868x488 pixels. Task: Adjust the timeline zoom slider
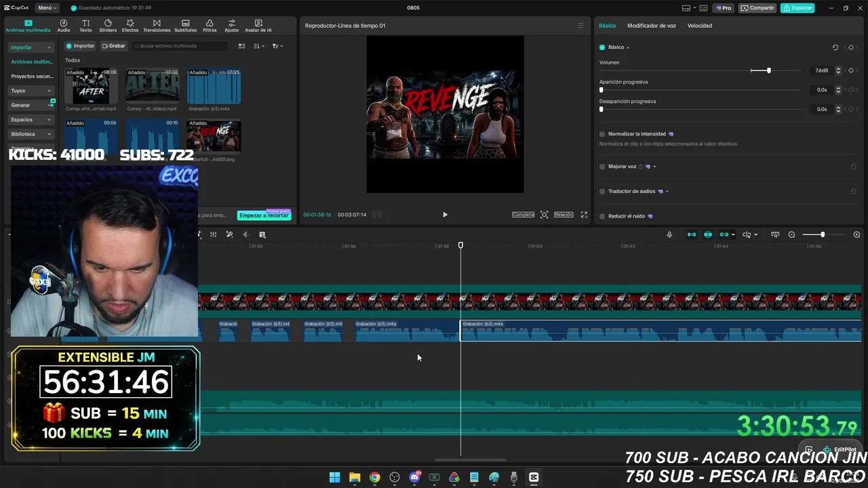click(823, 235)
